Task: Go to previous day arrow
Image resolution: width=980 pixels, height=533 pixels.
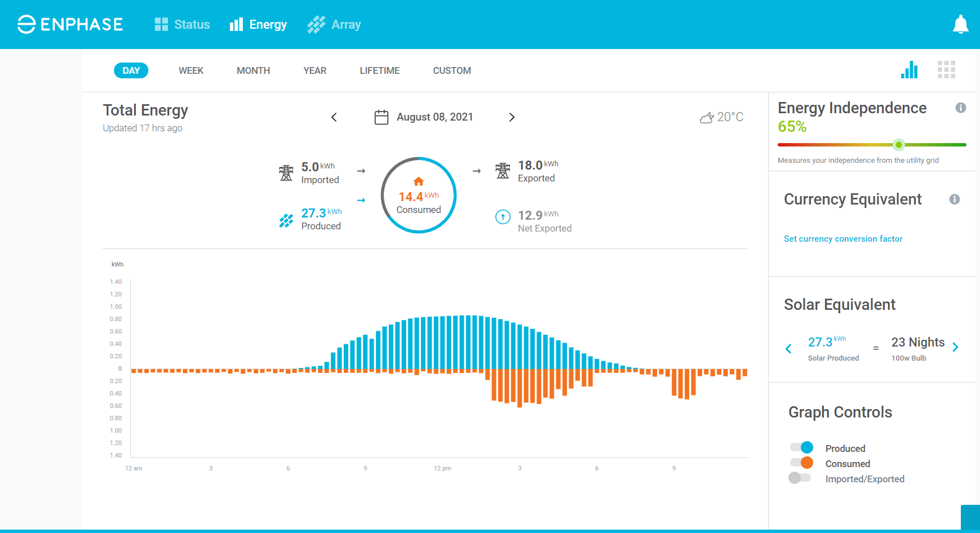Action: [334, 117]
